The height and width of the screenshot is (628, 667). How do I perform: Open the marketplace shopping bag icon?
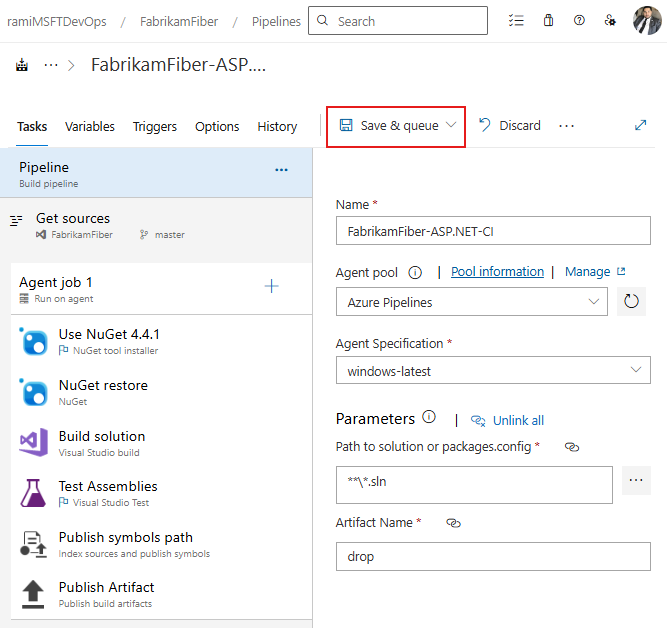pyautogui.click(x=548, y=20)
